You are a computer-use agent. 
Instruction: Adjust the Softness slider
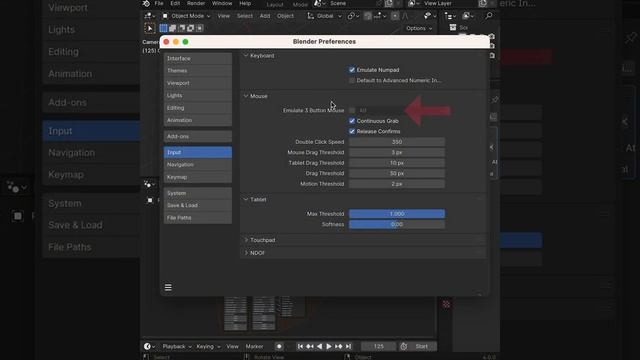[x=397, y=224]
